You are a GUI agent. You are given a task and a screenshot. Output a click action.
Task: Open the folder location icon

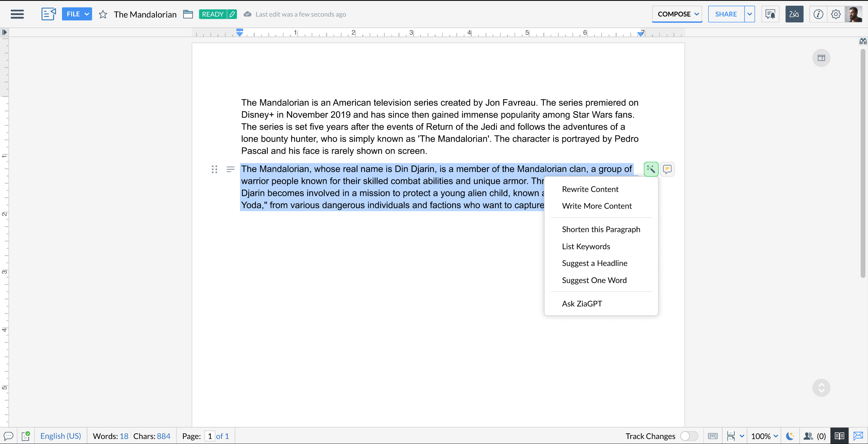pos(188,14)
